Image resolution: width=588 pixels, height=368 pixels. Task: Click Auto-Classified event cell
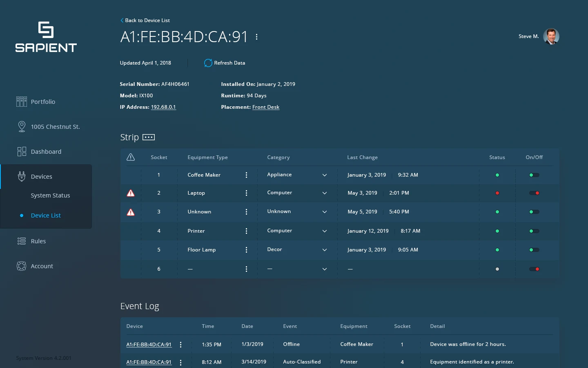pyautogui.click(x=302, y=362)
